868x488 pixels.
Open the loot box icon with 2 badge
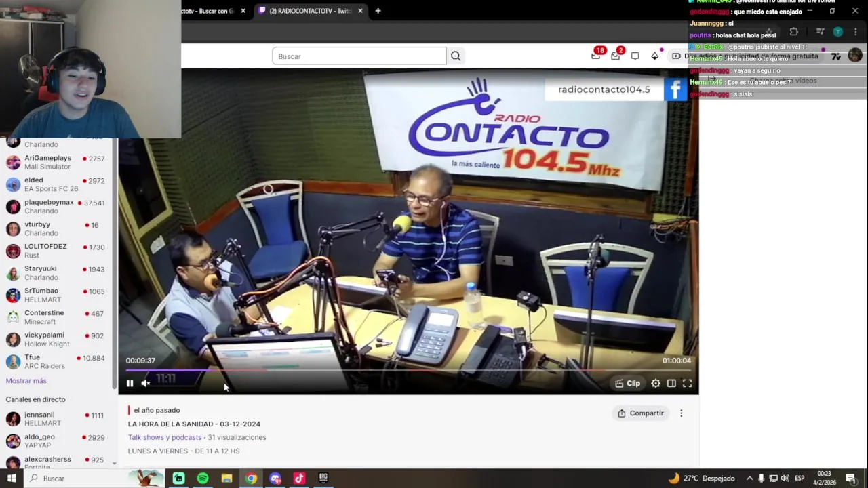(x=616, y=56)
